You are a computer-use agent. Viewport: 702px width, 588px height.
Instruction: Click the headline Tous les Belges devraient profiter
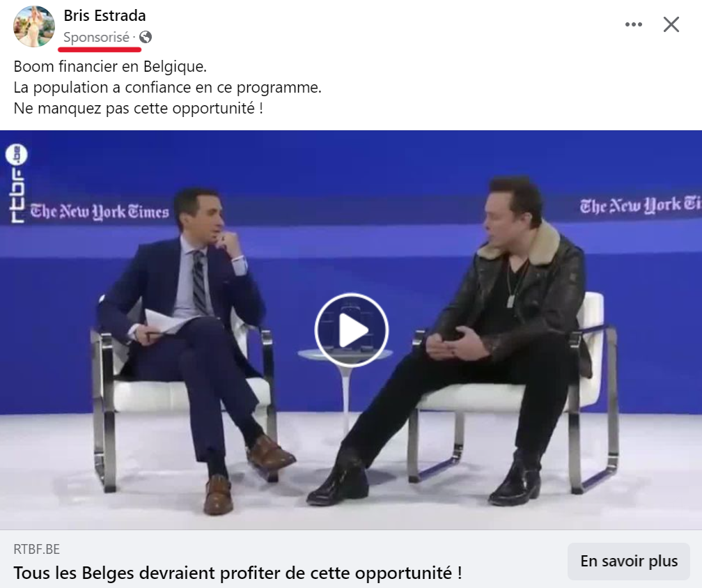point(237,573)
